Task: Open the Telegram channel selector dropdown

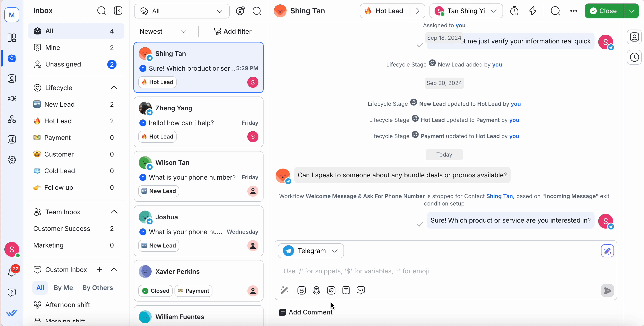Action: click(310, 251)
